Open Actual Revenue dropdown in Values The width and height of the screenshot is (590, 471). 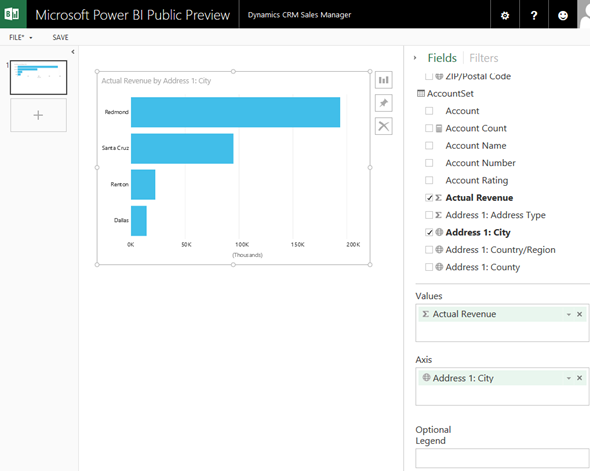click(x=569, y=315)
